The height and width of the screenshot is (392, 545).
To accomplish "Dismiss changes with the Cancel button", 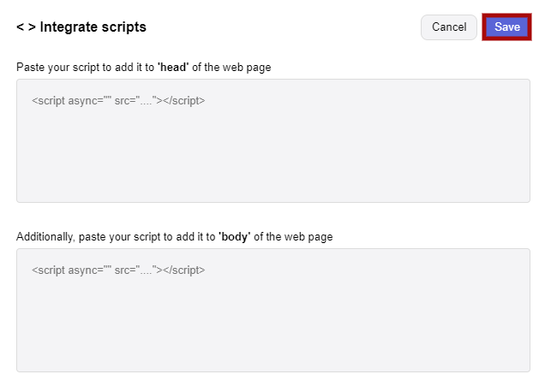I will [449, 27].
